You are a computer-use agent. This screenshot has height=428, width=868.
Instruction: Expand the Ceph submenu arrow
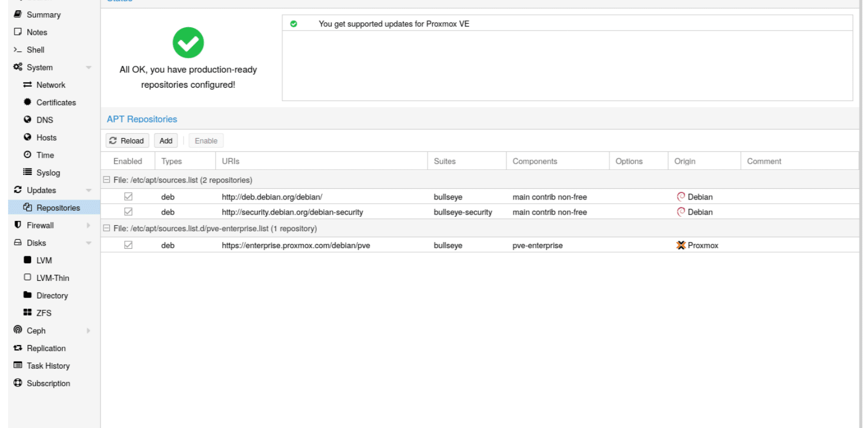pos(88,331)
